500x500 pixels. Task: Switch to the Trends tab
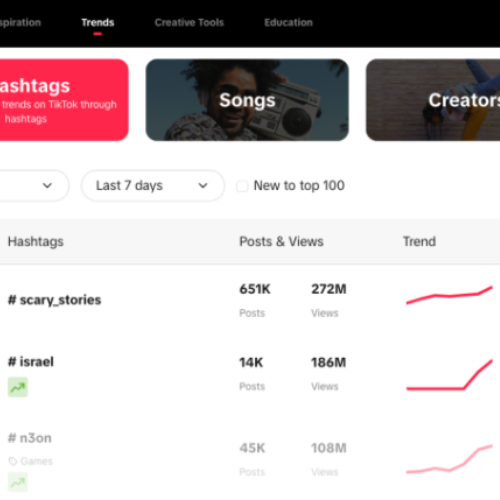click(x=98, y=23)
